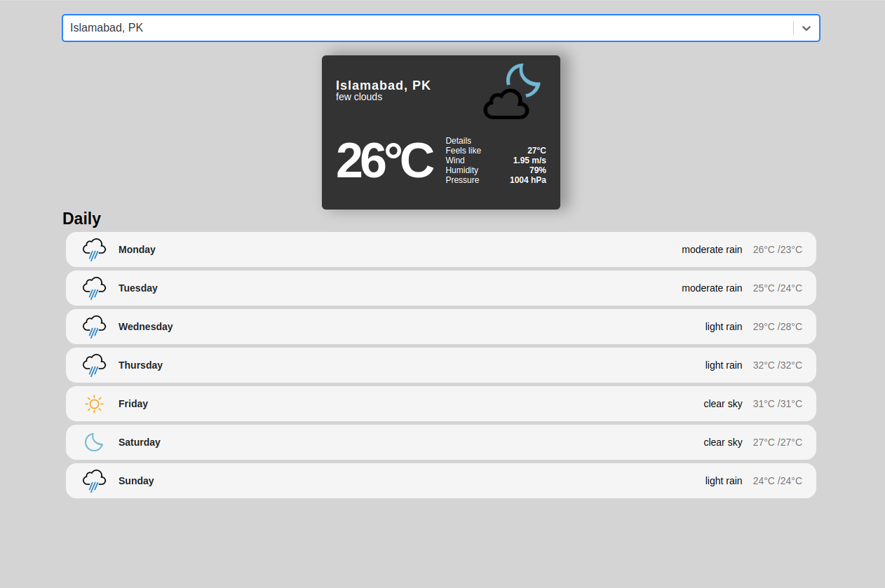Select the Friday day label

pos(133,404)
